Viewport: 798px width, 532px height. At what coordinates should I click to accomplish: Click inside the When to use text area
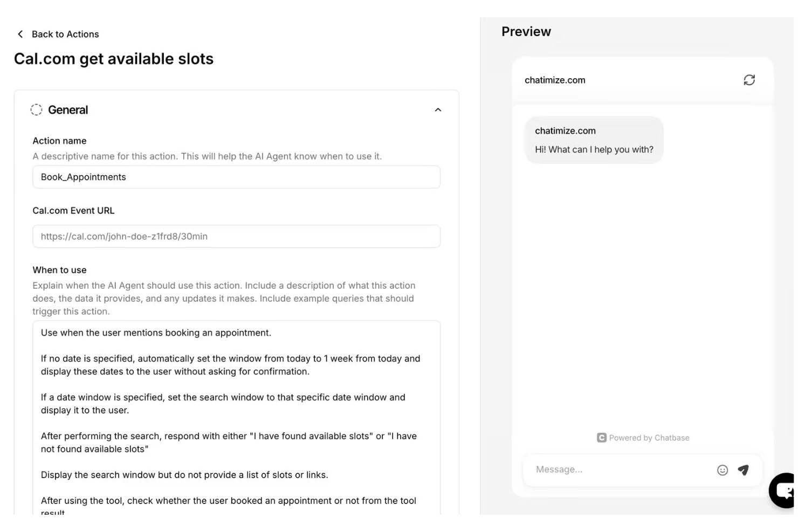(x=236, y=410)
